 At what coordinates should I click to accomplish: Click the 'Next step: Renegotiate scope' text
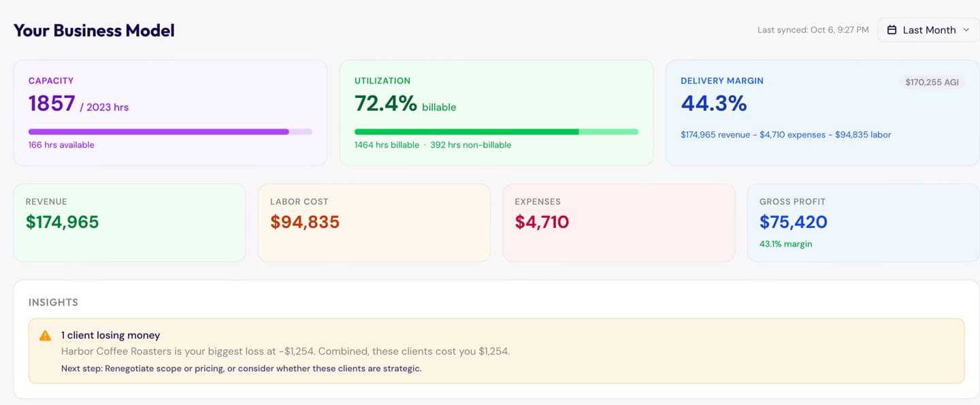[242, 369]
